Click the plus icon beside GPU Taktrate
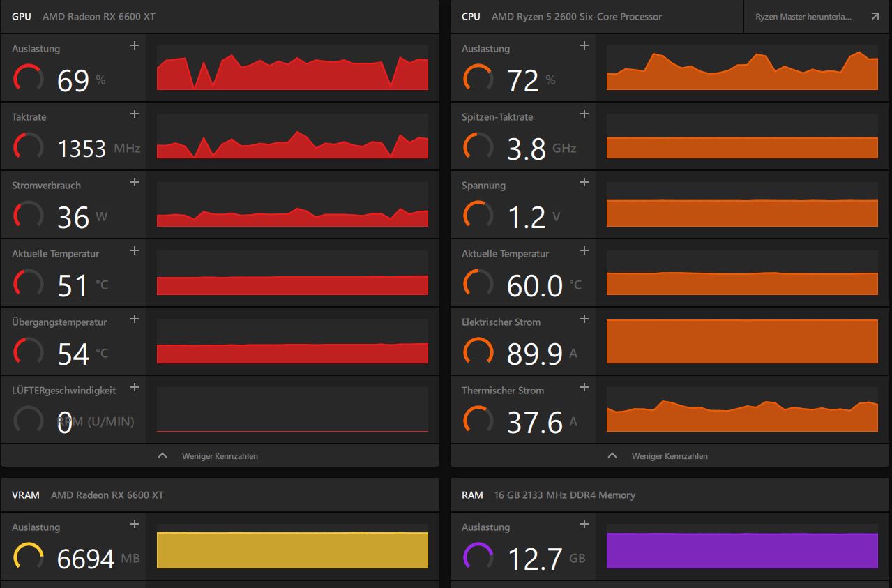The width and height of the screenshot is (892, 588). 135,114
